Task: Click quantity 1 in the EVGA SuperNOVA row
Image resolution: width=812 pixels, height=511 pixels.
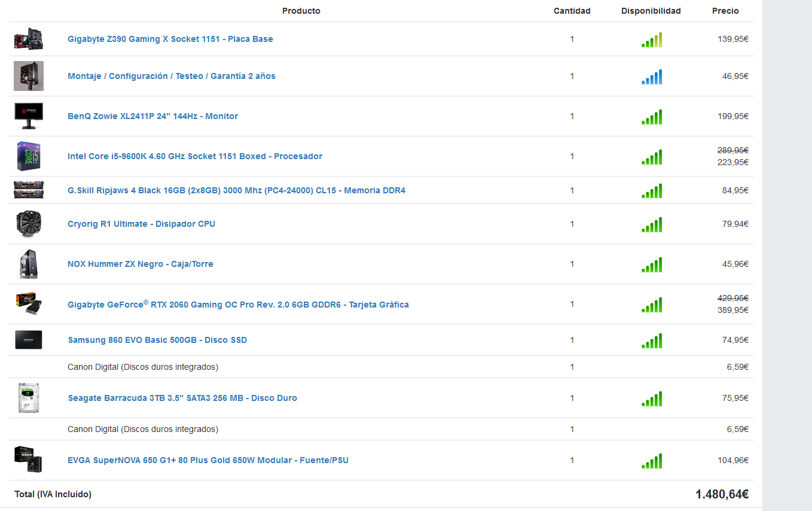Action: (572, 460)
